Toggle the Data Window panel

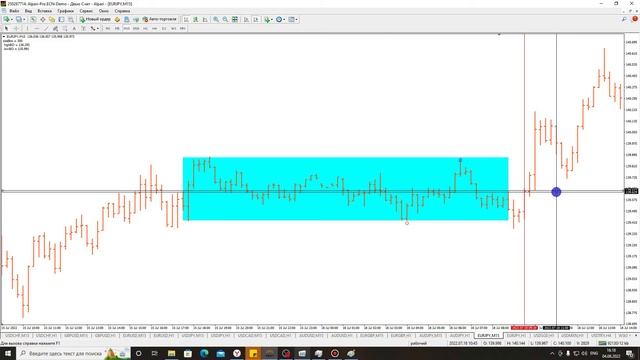pos(42,19)
